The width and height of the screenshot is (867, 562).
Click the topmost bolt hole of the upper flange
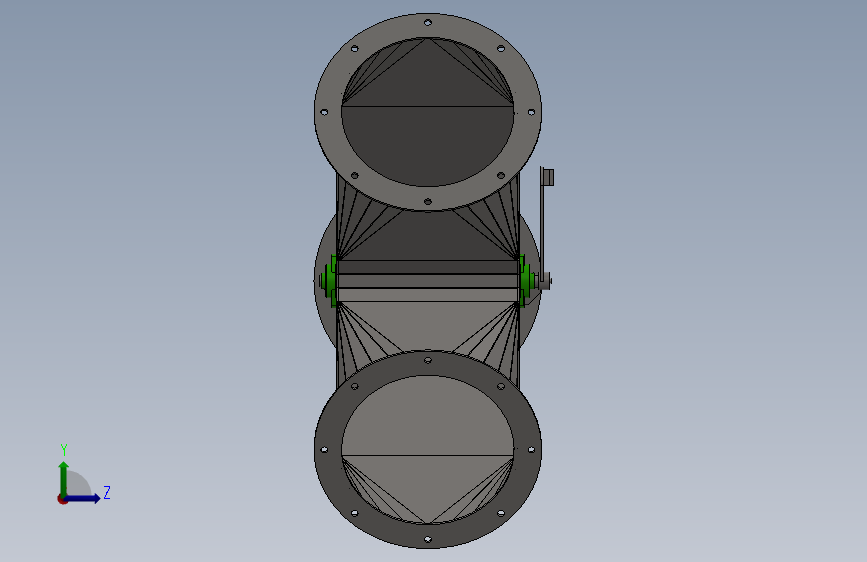coord(427,23)
